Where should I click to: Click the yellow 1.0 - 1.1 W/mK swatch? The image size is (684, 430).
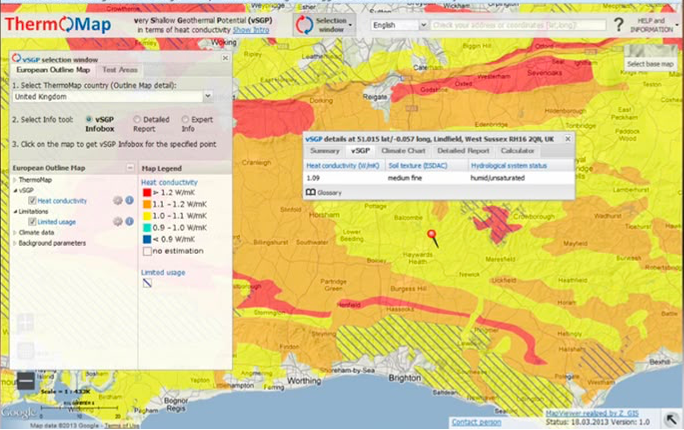click(x=147, y=216)
